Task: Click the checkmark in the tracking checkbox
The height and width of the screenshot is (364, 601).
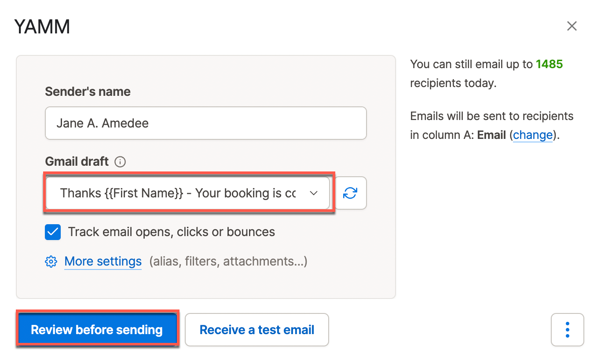Action: (x=53, y=232)
